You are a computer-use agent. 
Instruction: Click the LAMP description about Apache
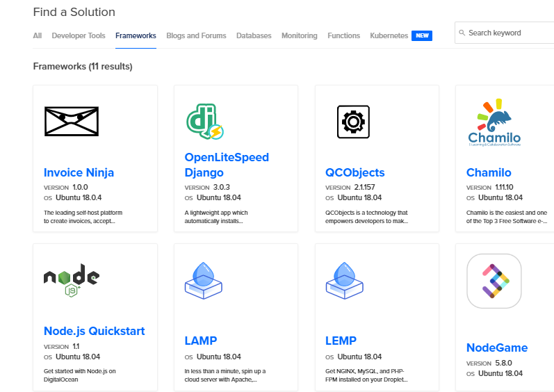[x=225, y=375]
